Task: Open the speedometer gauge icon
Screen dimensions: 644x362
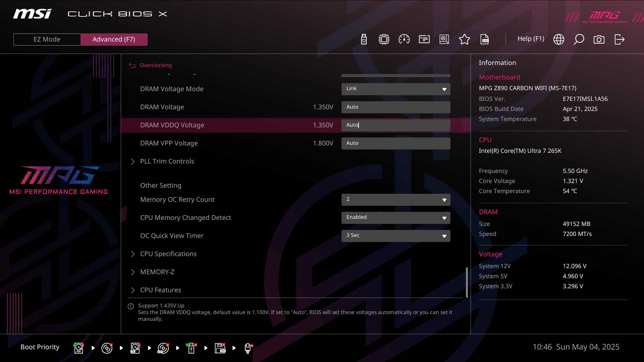Action: click(x=404, y=39)
